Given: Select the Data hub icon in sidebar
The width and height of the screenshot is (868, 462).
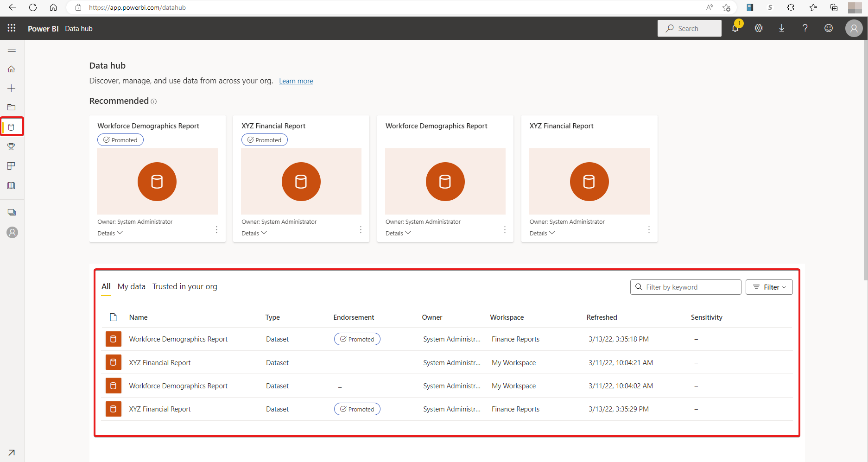Looking at the screenshot, I should pos(12,127).
